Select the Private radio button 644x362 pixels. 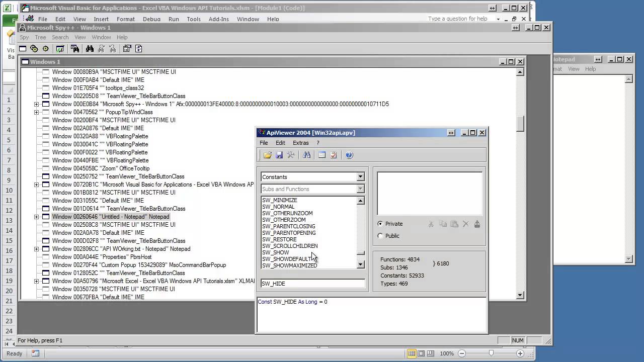[x=380, y=224]
